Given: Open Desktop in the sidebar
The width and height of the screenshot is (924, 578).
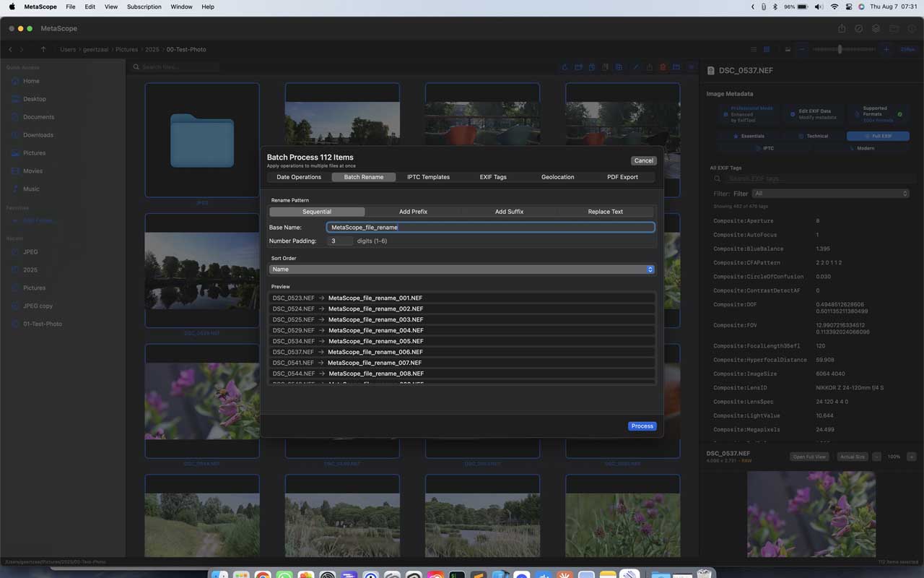Looking at the screenshot, I should point(34,99).
